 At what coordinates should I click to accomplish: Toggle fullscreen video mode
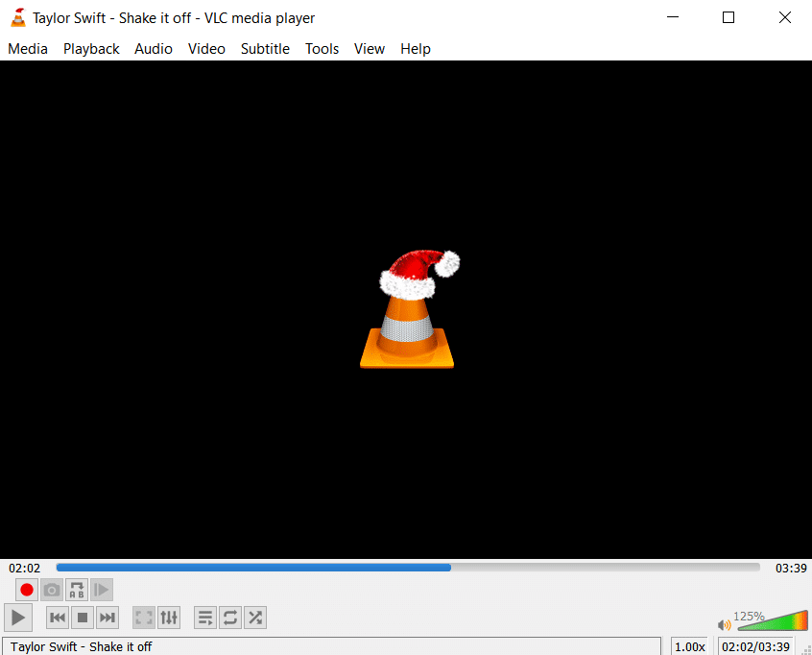coord(144,618)
